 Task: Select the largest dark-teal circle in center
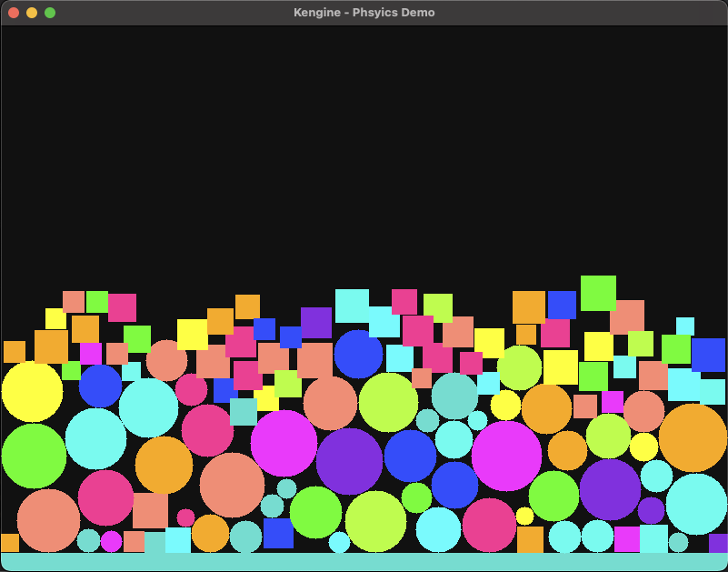[454, 396]
